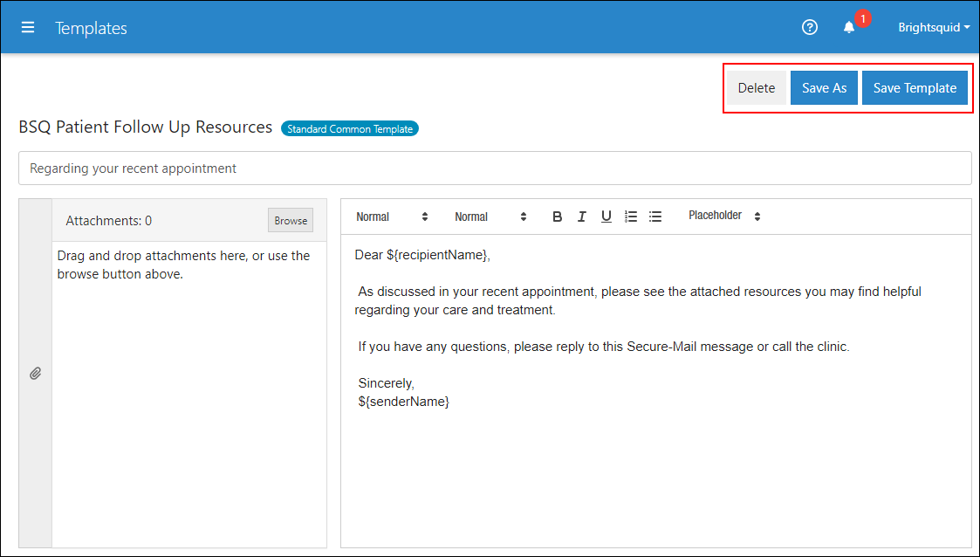Open the Placeholder dropdown

[x=724, y=216]
